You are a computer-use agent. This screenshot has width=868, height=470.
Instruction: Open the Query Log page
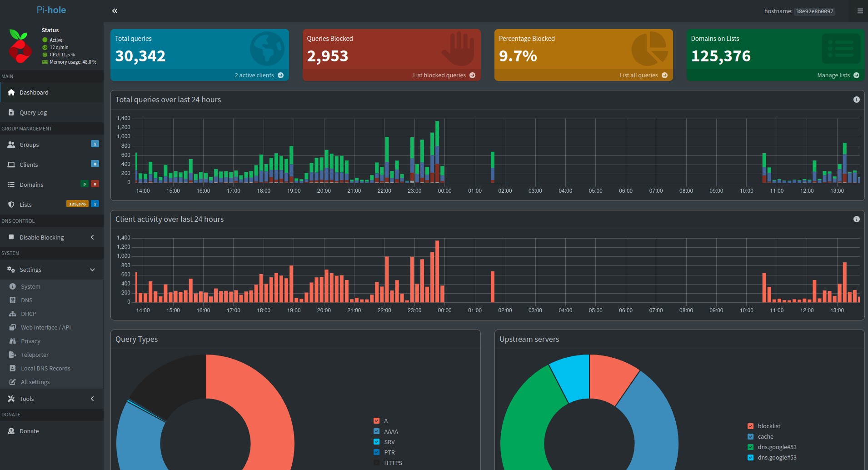[33, 112]
